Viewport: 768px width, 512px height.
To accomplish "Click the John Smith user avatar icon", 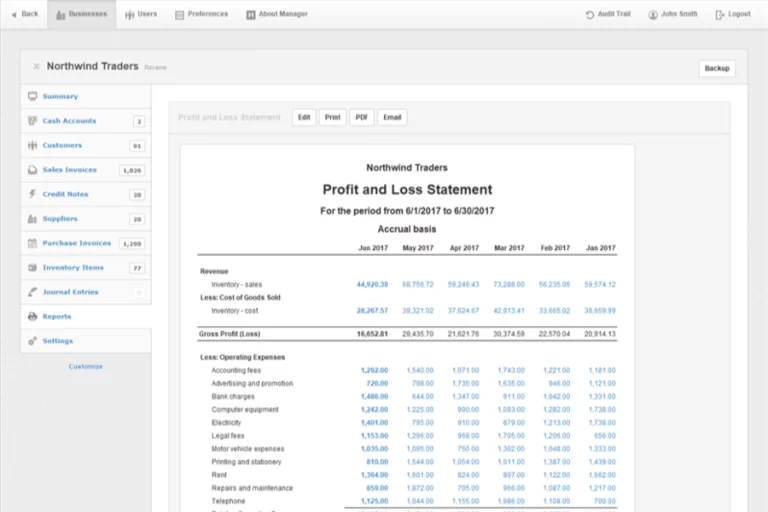I will [653, 15].
